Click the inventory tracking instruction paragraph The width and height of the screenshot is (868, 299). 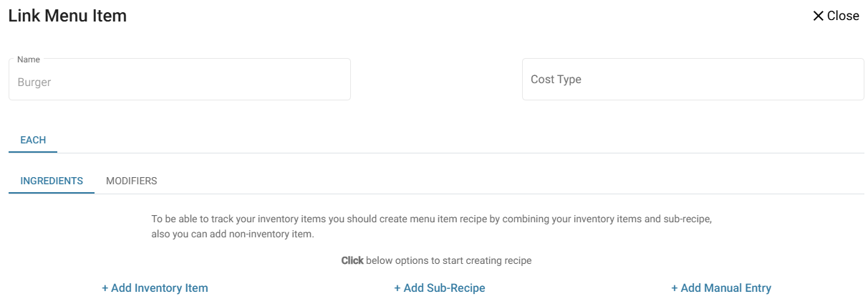[431, 226]
